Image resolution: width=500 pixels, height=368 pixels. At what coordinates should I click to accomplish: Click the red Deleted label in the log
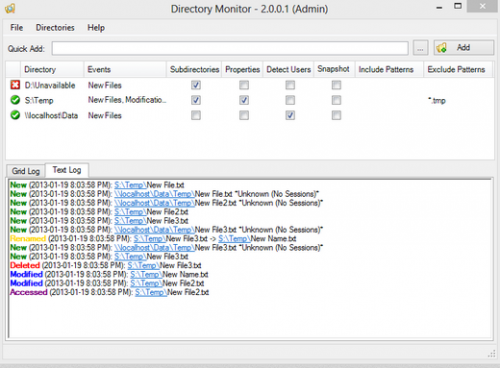pyautogui.click(x=25, y=265)
